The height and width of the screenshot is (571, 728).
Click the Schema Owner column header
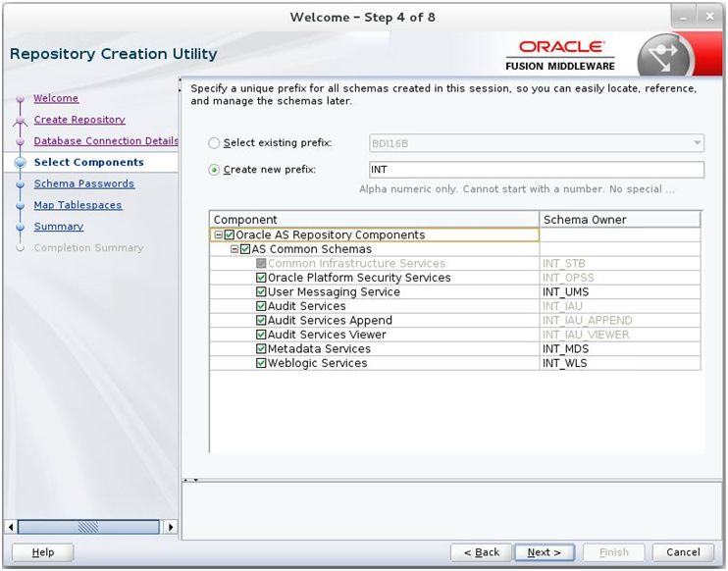(x=620, y=220)
